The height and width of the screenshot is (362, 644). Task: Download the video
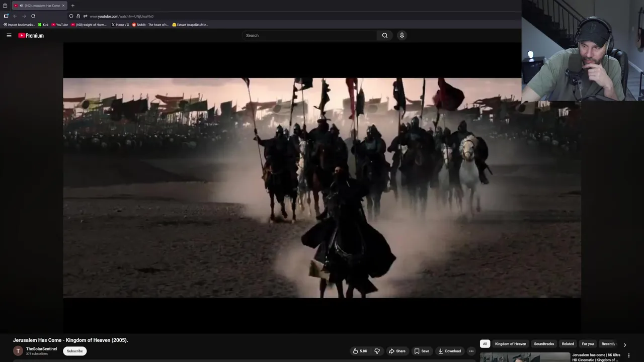(449, 351)
